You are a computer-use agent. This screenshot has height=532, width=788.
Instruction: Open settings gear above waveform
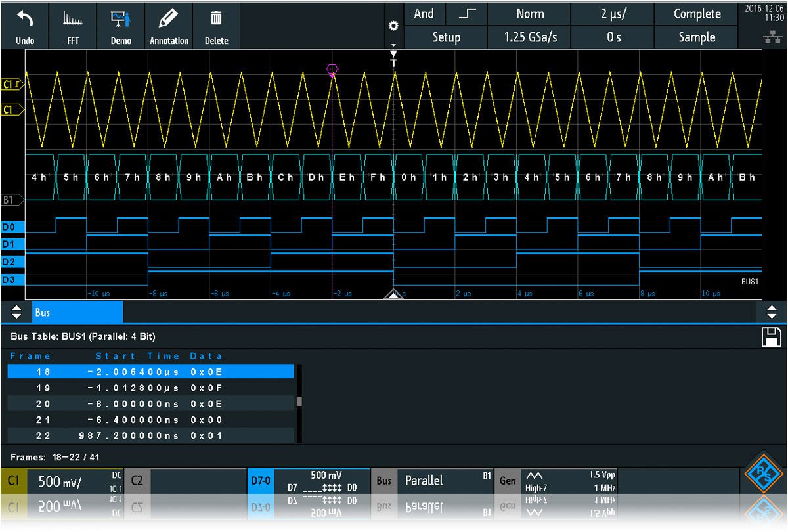coord(393,26)
